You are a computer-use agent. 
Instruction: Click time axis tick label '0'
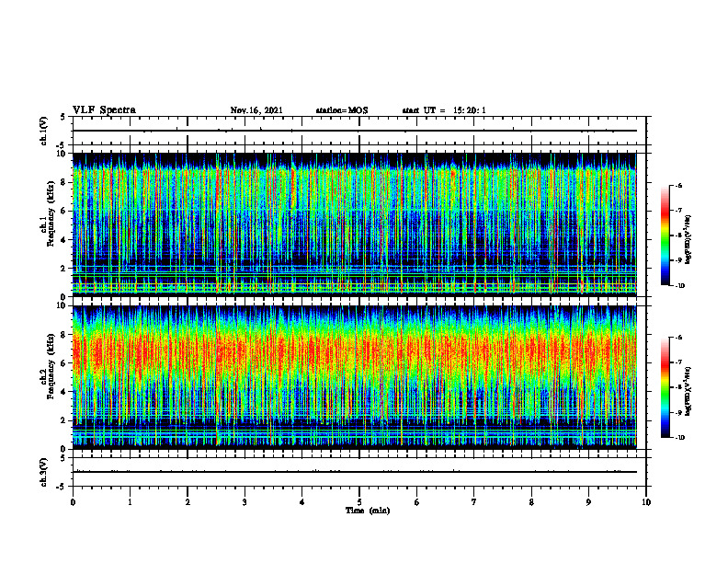(73, 502)
